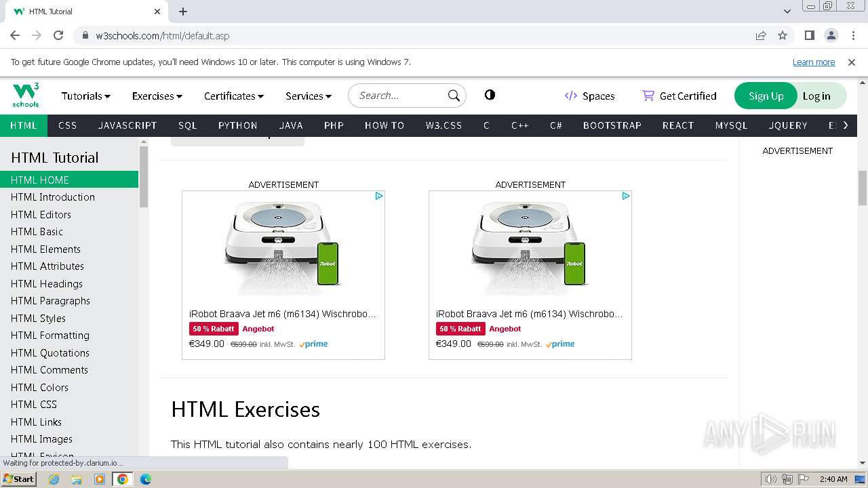Click the address bar URL

coord(162,35)
